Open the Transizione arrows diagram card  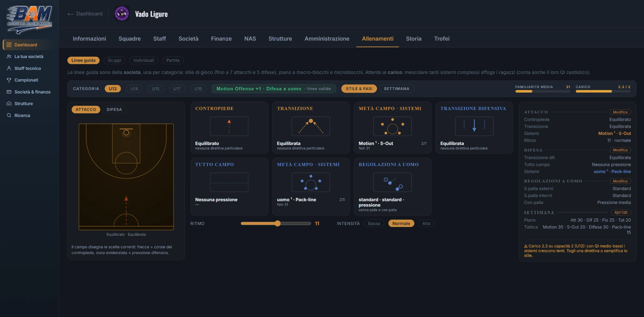coord(311,126)
